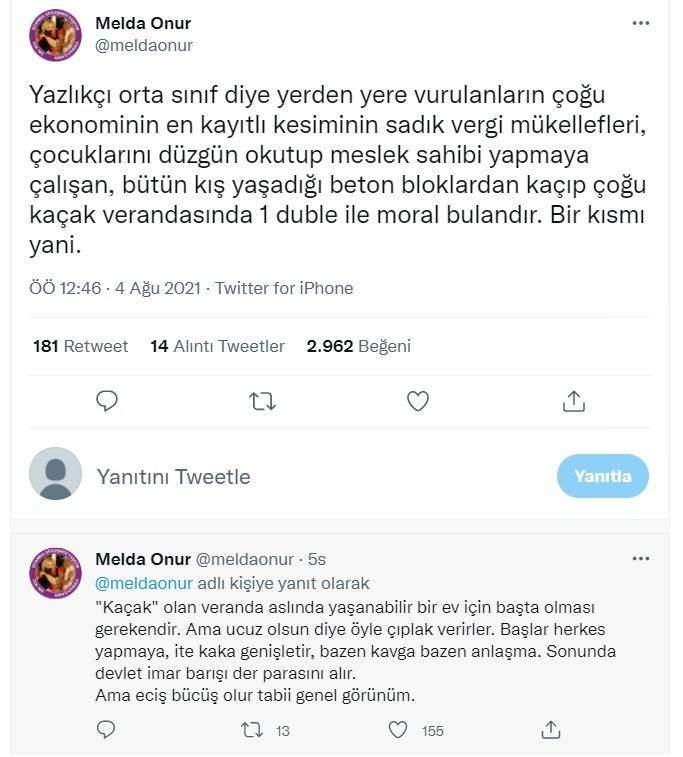Open more options menu on reply tweet
The image size is (683, 757).
tap(641, 558)
